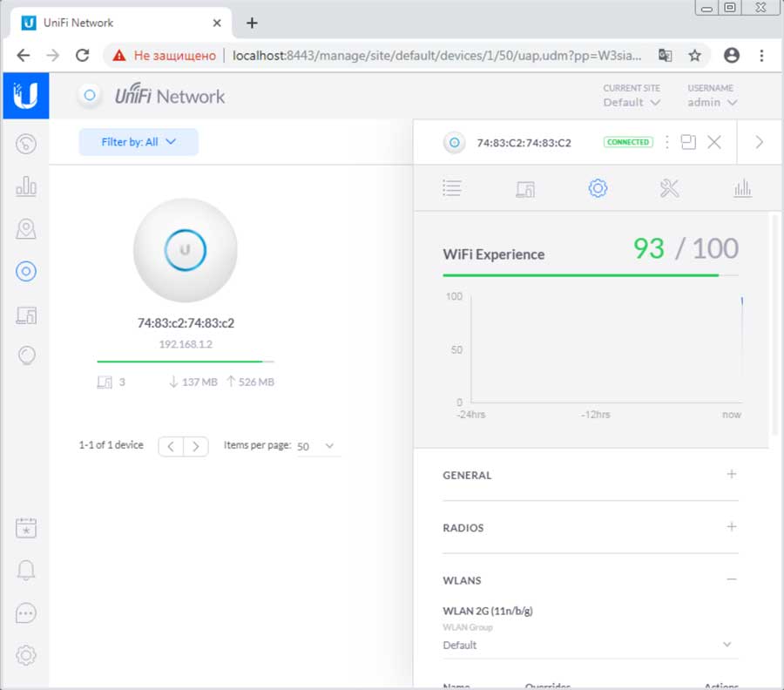
Task: Click the device IP 192.168.1.2
Action: (x=186, y=344)
